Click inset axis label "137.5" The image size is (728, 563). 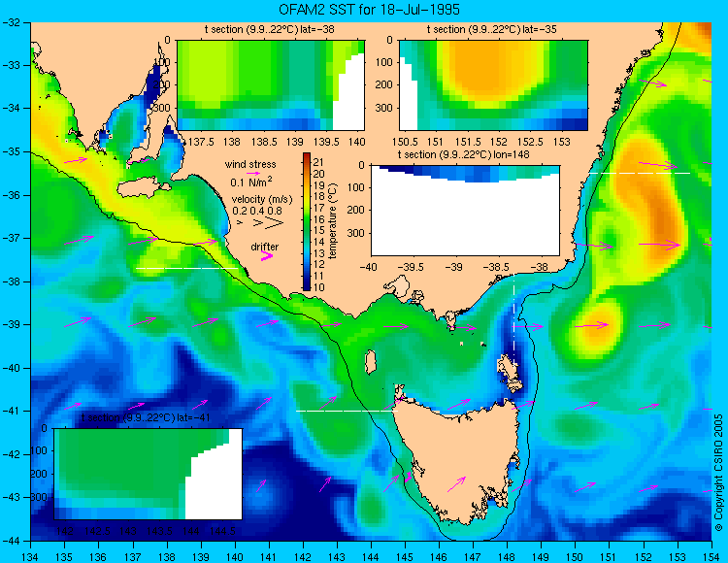click(201, 142)
